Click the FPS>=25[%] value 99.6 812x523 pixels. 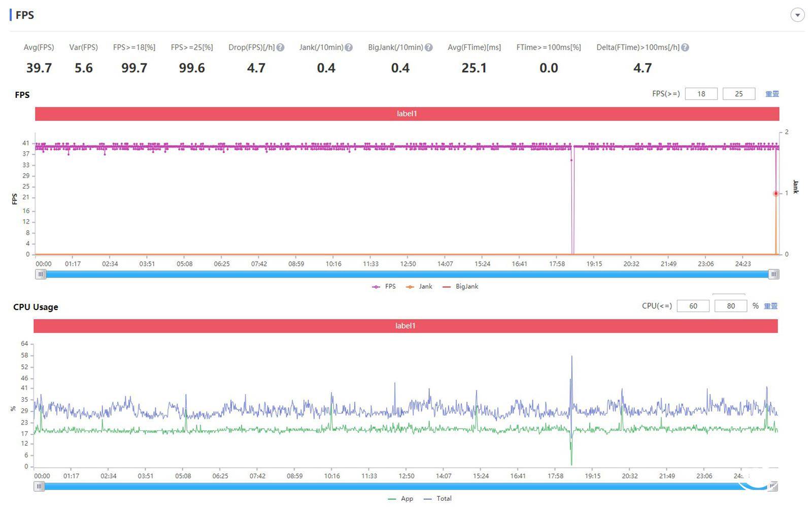192,68
